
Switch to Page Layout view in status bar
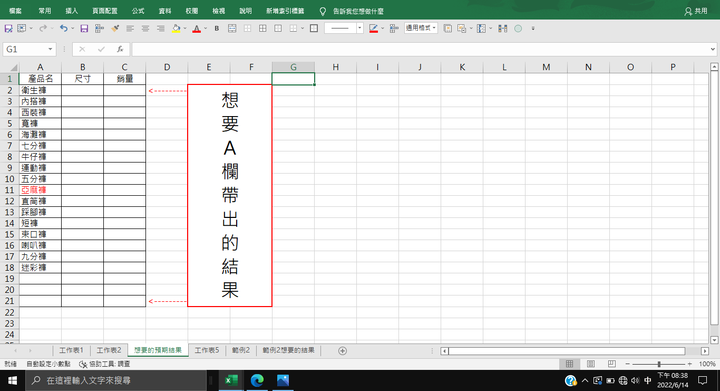tap(591, 364)
